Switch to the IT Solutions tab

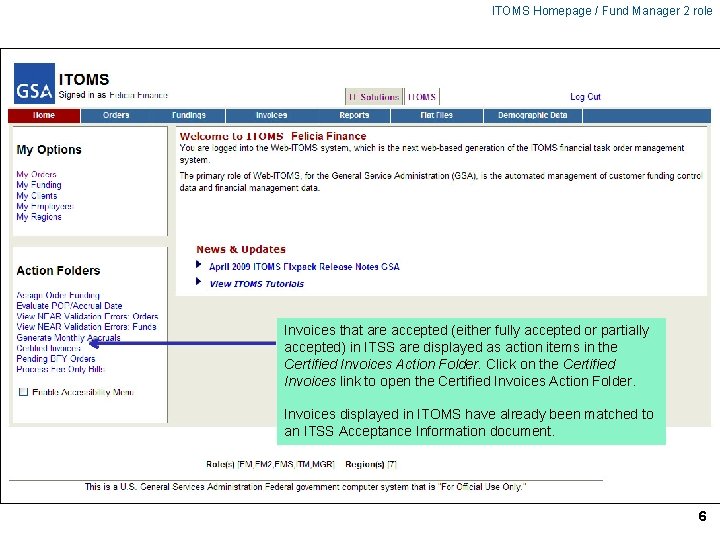[x=374, y=97]
